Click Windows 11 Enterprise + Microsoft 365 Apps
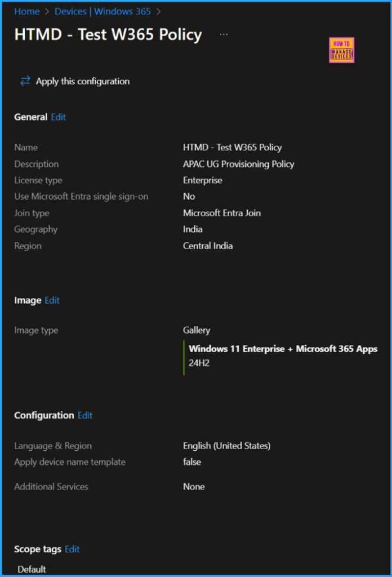 (x=283, y=349)
